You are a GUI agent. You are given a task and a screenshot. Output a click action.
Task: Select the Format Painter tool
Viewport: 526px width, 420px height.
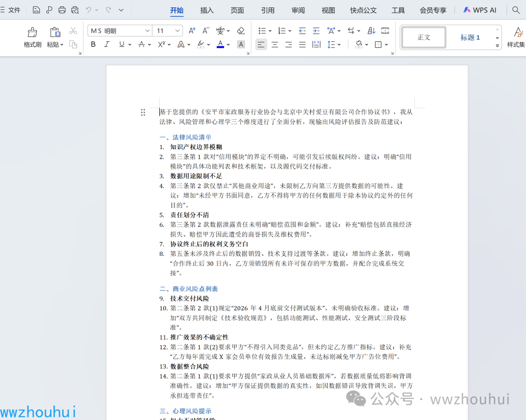32,37
